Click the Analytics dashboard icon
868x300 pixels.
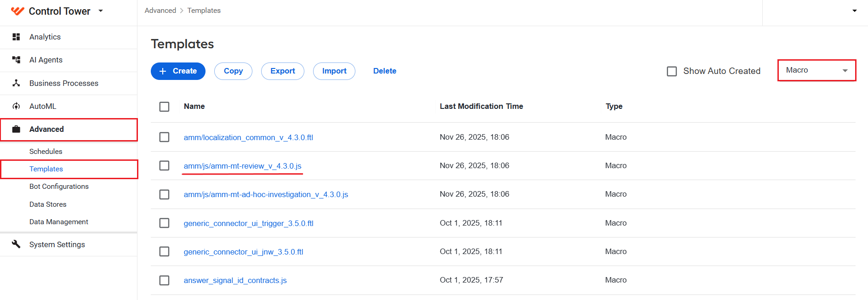coord(16,37)
